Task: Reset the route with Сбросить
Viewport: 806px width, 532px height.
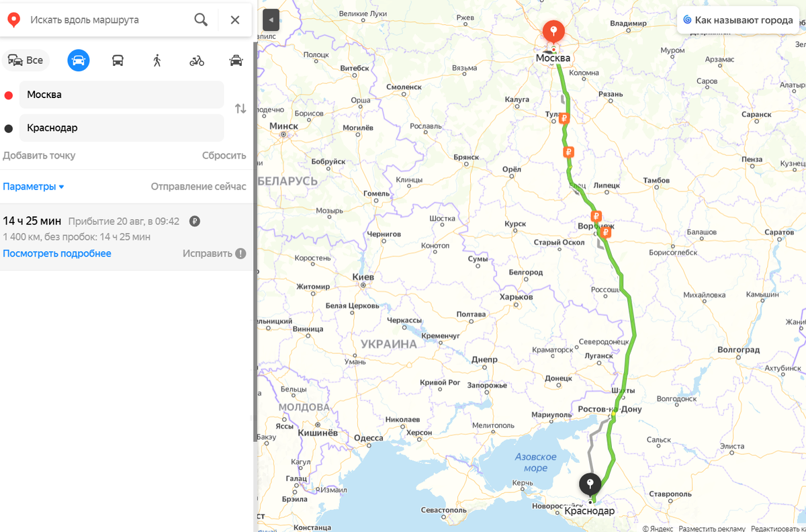Action: click(x=224, y=155)
